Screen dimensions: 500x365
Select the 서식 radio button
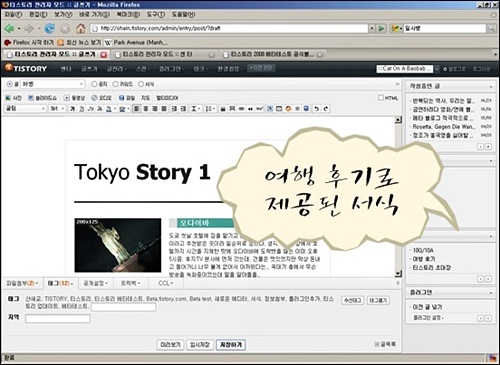click(141, 84)
